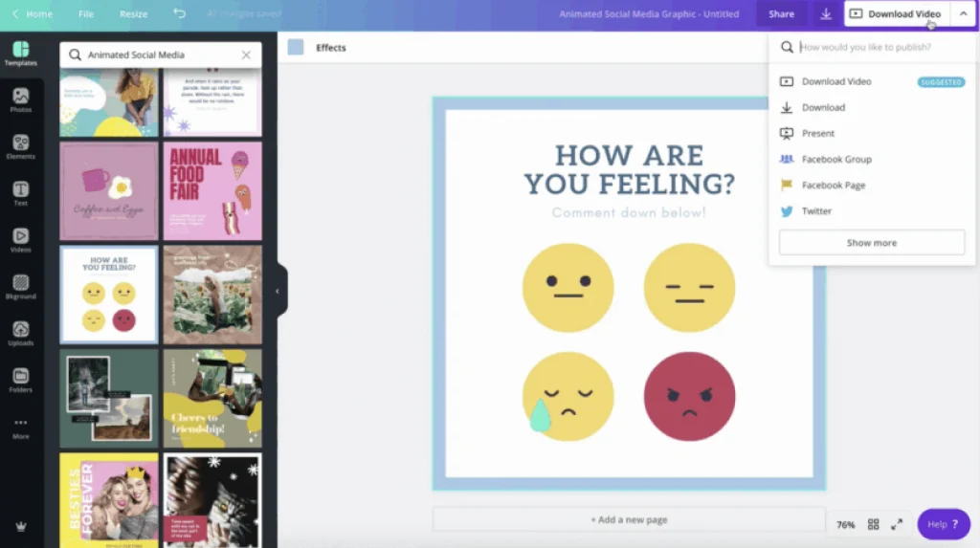Open the Elements sidebar panel

pos(20,146)
